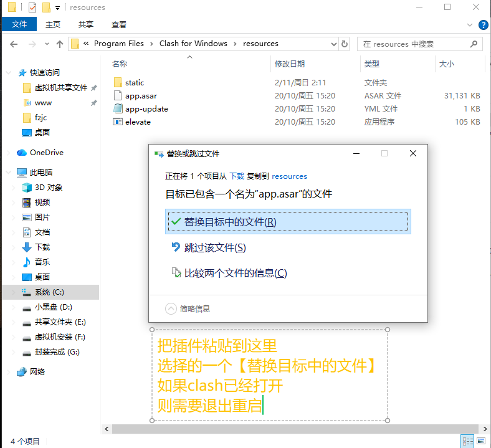Screen dimensions: 491x448
Task: Expand the fewer details chevron in dialog
Action: coord(171,308)
